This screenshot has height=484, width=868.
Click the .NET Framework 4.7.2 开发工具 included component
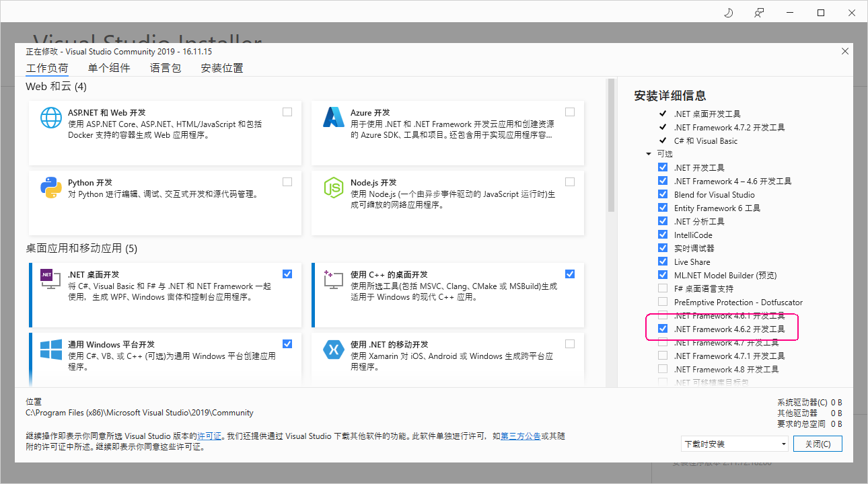(729, 127)
